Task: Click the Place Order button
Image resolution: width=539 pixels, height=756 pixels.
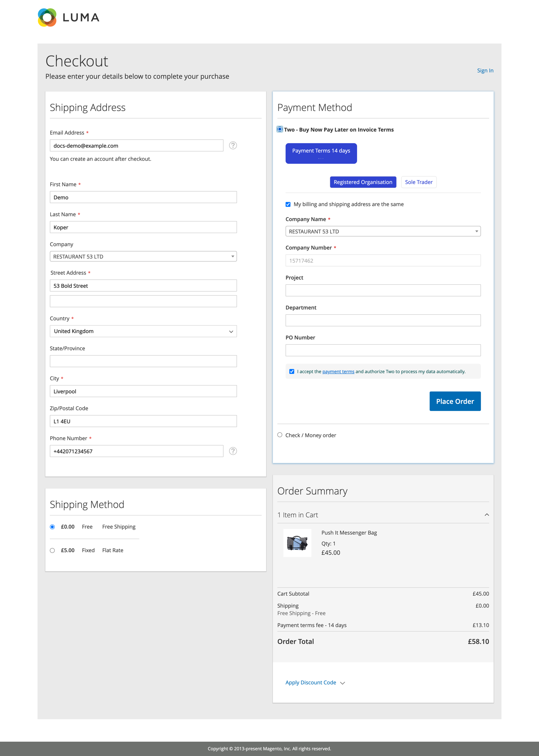Action: [455, 401]
